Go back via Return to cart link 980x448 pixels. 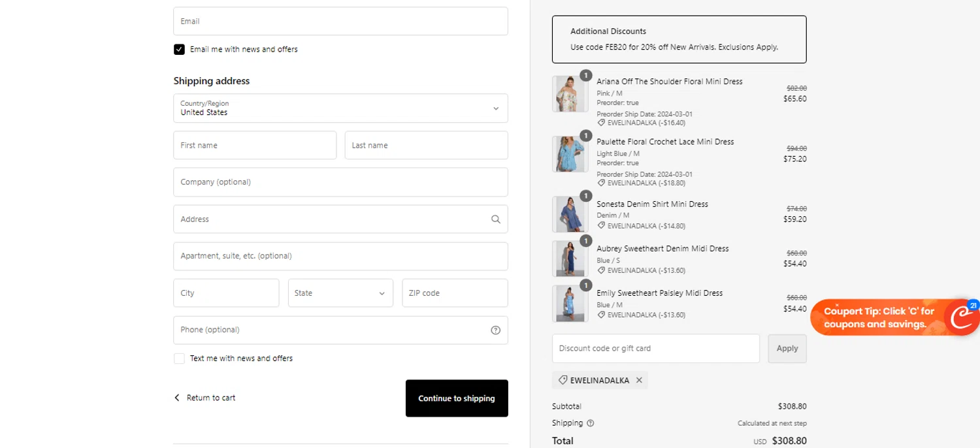coord(210,398)
